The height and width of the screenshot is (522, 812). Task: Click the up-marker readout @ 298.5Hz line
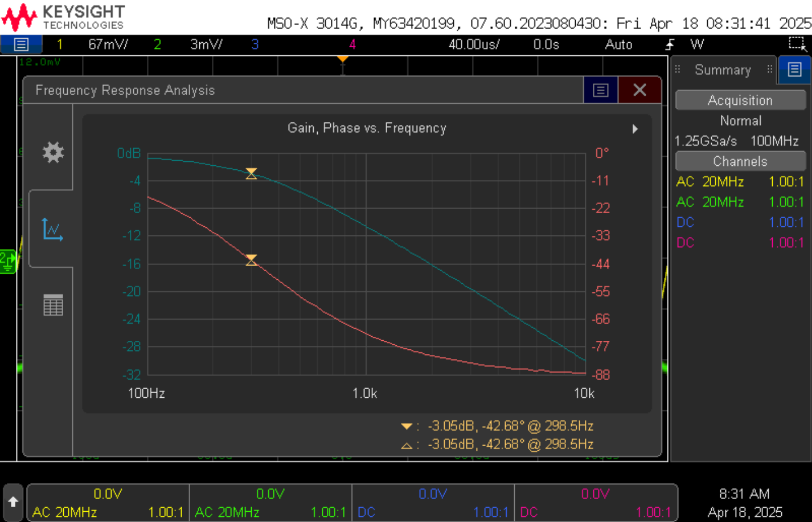[x=497, y=444]
